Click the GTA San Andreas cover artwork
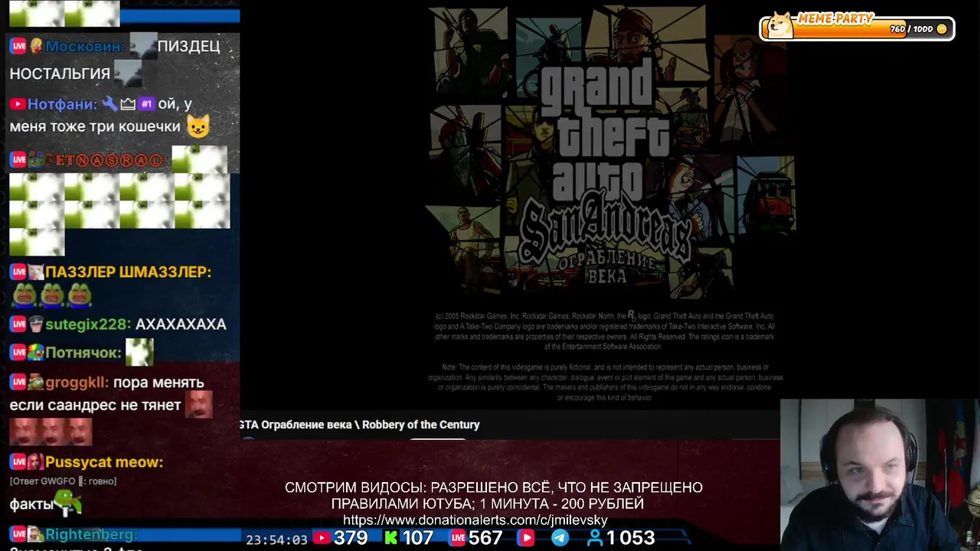Image resolution: width=980 pixels, height=551 pixels. coord(611,153)
